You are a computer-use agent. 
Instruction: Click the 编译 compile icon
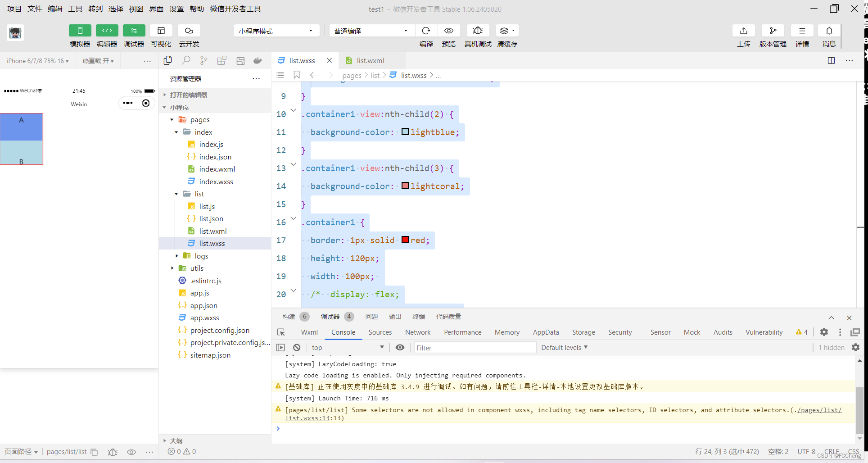point(426,30)
